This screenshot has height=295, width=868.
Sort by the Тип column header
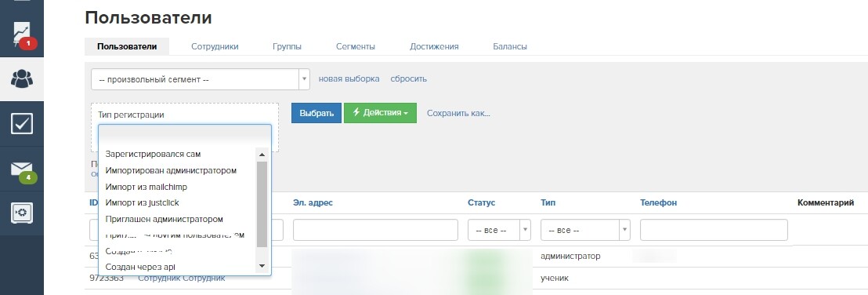click(548, 203)
